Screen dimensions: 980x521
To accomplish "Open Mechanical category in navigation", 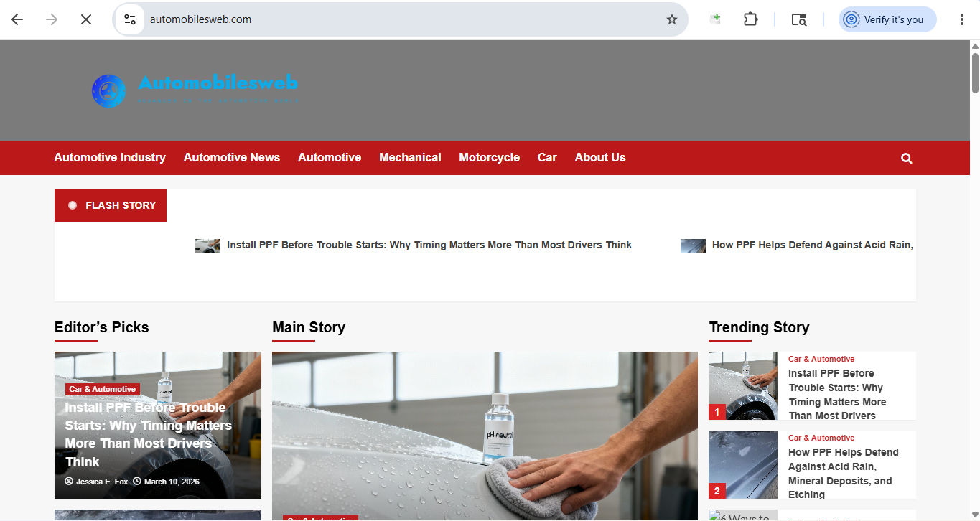I will (410, 157).
